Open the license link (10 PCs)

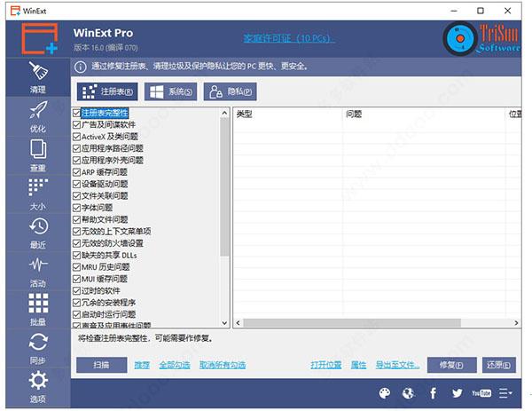click(289, 38)
